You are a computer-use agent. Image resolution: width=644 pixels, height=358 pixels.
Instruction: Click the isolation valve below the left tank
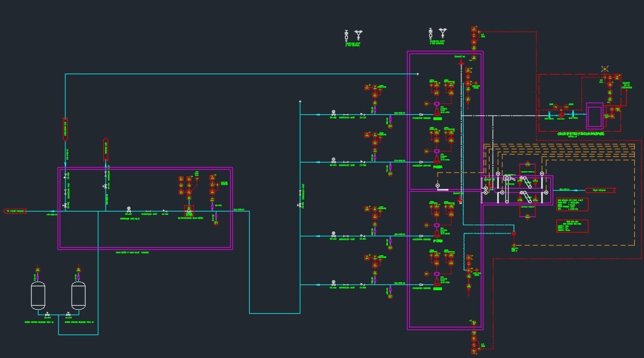tap(47, 314)
